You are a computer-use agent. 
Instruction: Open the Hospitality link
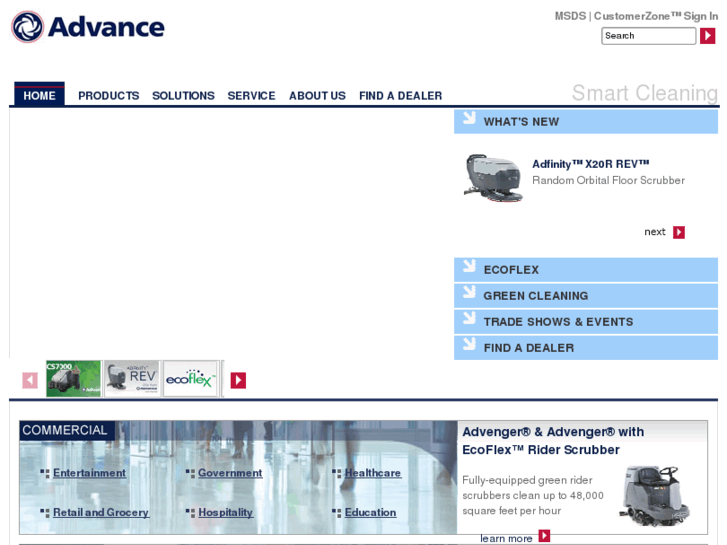pyautogui.click(x=225, y=513)
